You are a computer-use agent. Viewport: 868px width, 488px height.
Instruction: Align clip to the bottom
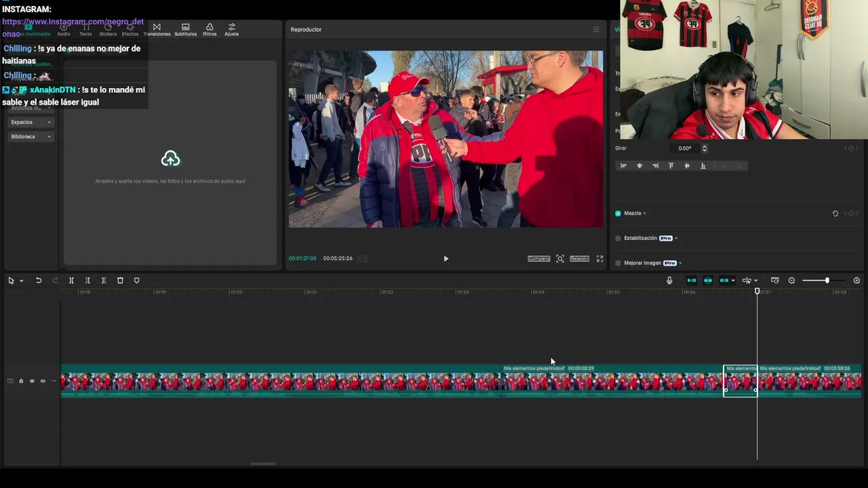703,165
